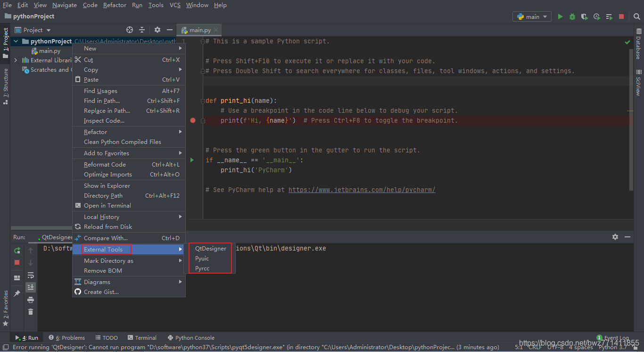Image resolution: width=644 pixels, height=352 pixels.
Task: Open the Database side panel
Action: click(638, 43)
